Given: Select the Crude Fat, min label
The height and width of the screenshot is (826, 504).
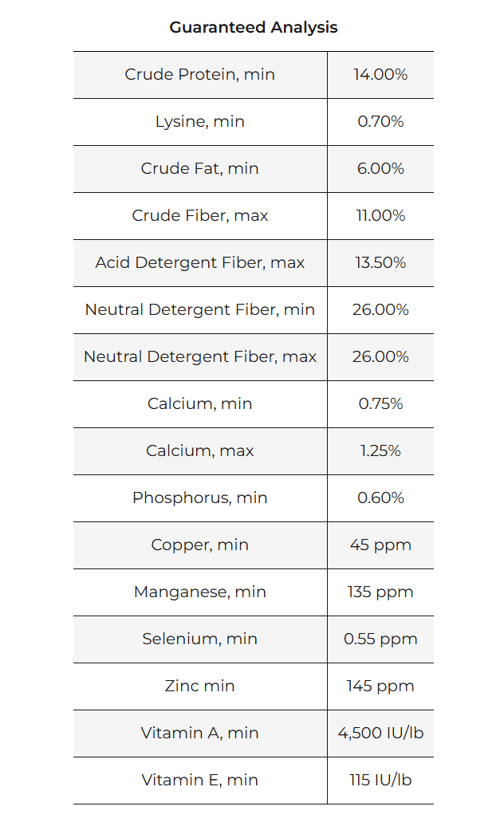Looking at the screenshot, I should pos(199,168).
